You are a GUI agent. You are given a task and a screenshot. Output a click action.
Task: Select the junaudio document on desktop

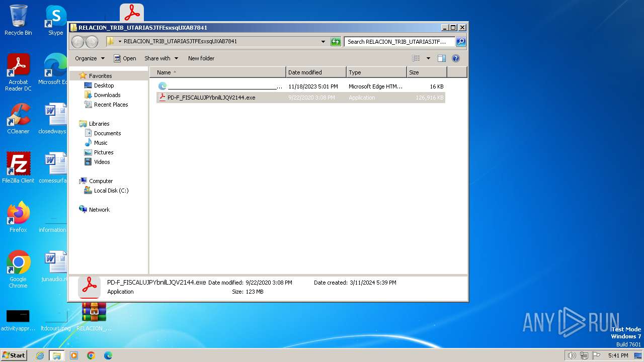pyautogui.click(x=54, y=266)
